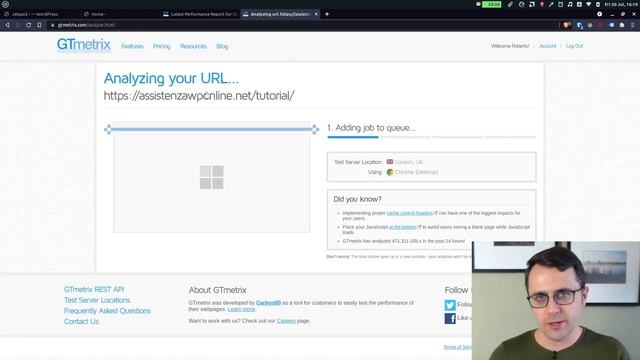Click the analysis progress bar

coord(431,137)
